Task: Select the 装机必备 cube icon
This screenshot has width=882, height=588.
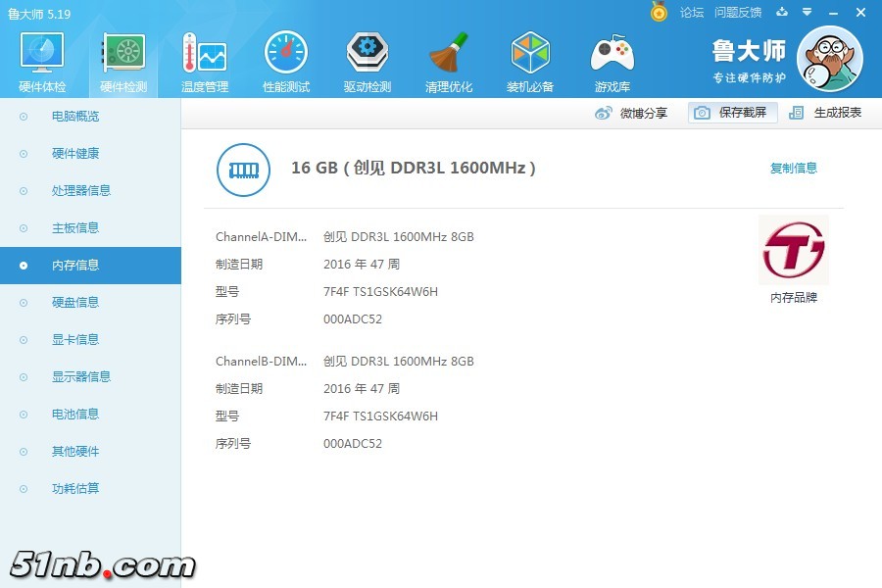Action: [x=530, y=53]
